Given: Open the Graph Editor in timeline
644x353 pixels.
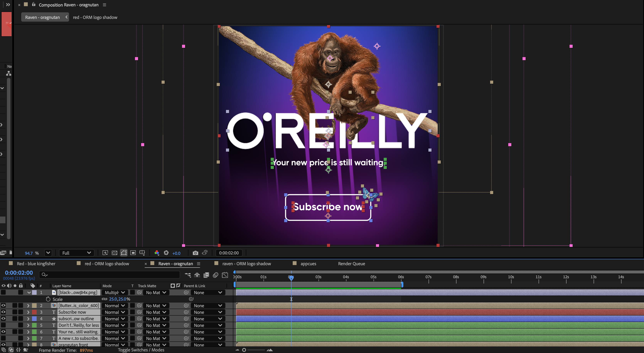Looking at the screenshot, I should [x=225, y=275].
